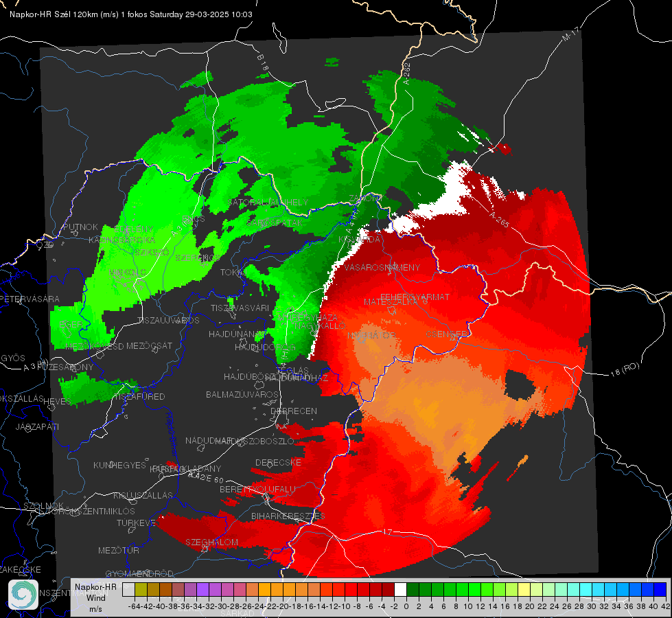Click the JÁSZAPÁTI town label

(37, 426)
